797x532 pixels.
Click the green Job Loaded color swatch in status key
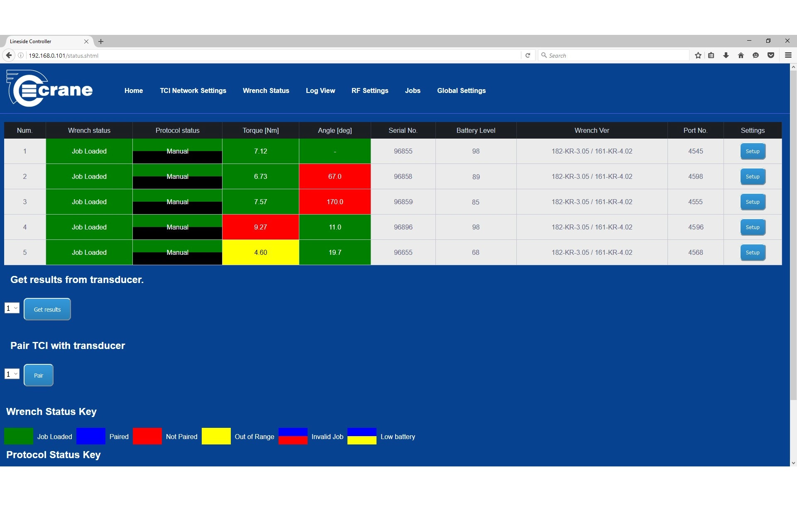click(x=19, y=437)
